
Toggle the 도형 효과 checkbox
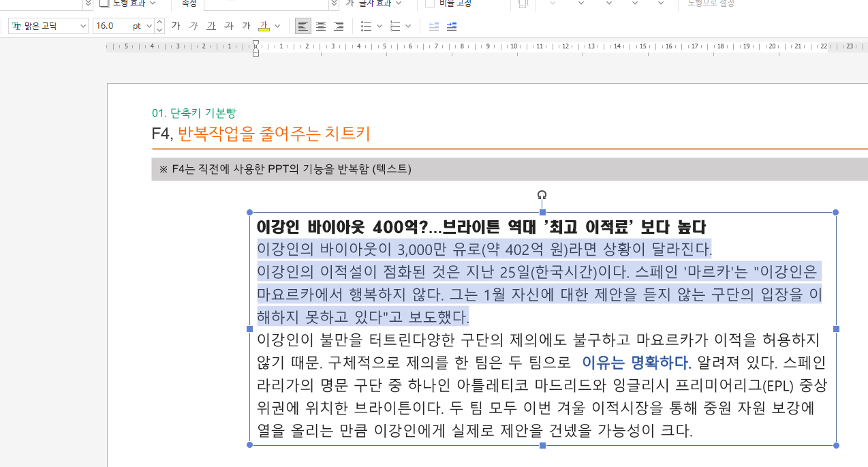coord(104,3)
